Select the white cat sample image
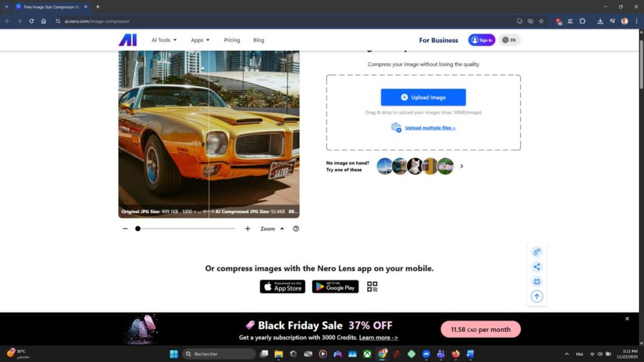The image size is (644, 362). tap(414, 167)
